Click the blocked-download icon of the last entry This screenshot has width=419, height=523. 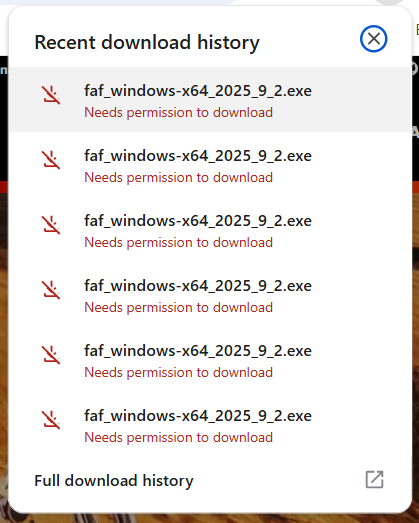(x=51, y=420)
